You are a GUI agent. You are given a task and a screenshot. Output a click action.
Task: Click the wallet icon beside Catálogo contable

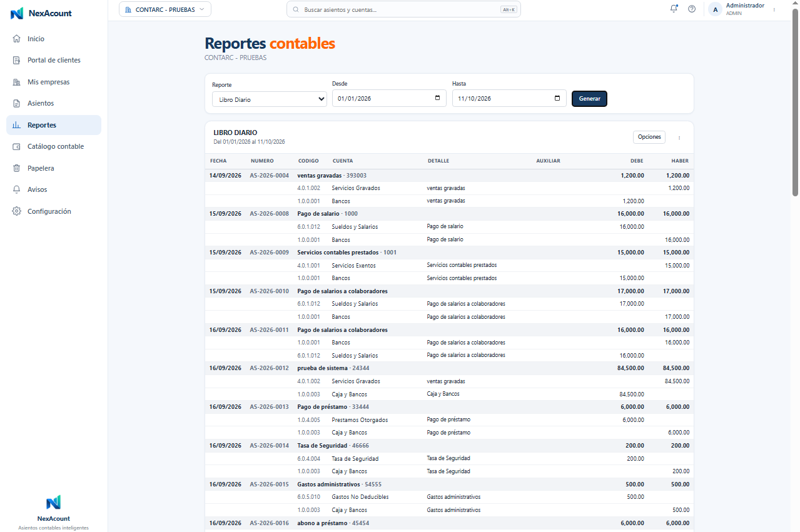pos(17,146)
